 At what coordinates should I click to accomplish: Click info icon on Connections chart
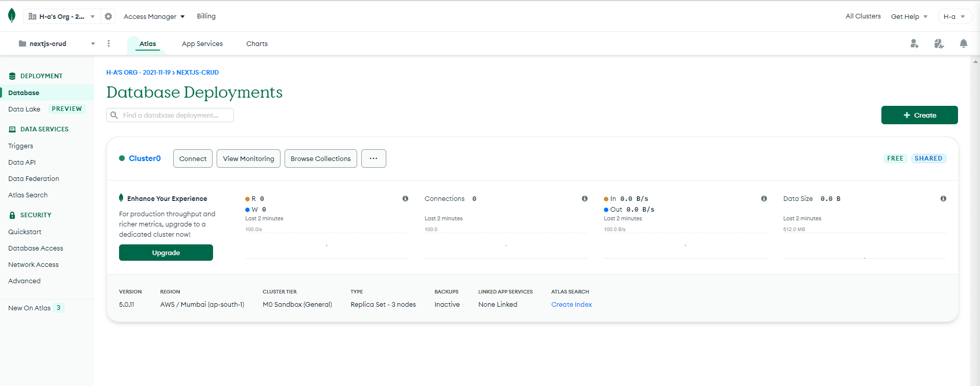point(585,198)
